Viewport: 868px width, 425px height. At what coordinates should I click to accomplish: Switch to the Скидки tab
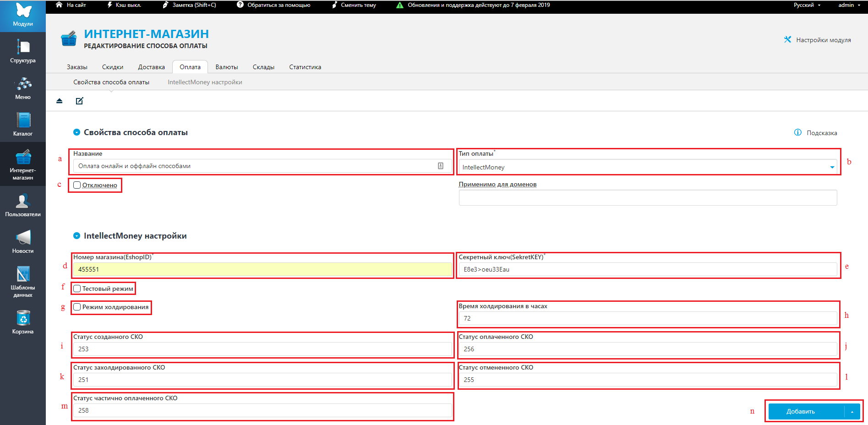pyautogui.click(x=113, y=67)
